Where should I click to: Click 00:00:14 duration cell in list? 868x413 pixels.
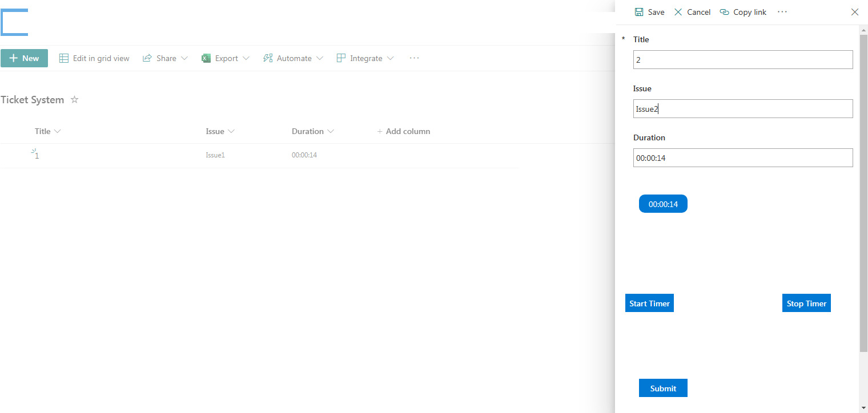coord(304,155)
